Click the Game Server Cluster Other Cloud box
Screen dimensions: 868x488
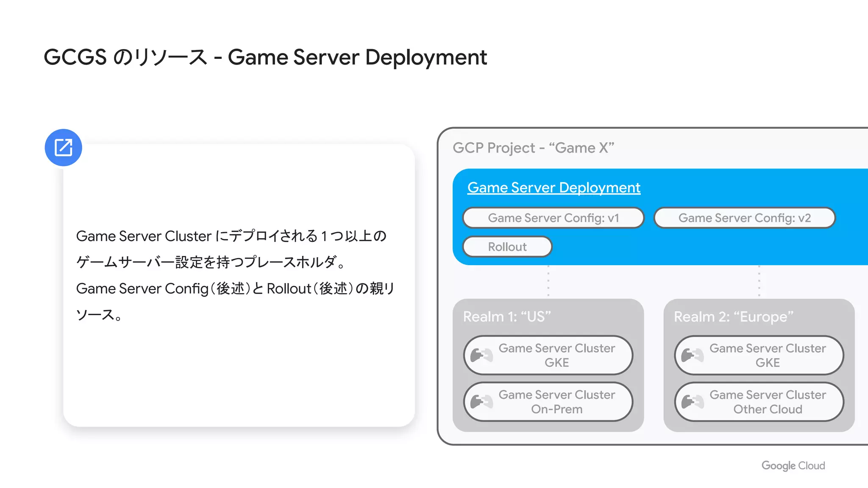[759, 402]
